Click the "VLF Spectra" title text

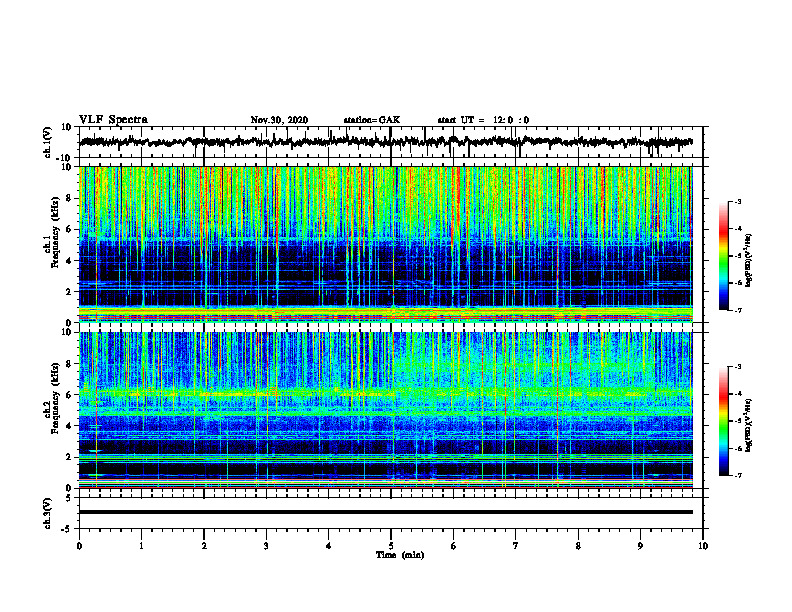113,120
